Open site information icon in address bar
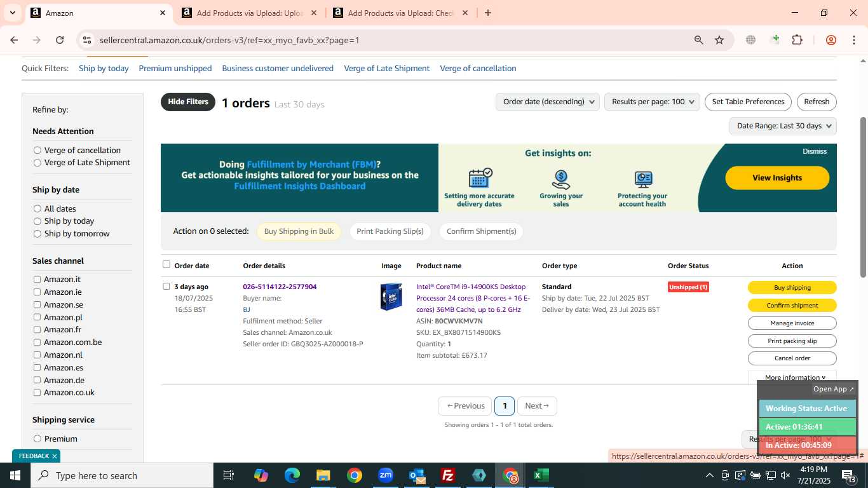 (88, 40)
